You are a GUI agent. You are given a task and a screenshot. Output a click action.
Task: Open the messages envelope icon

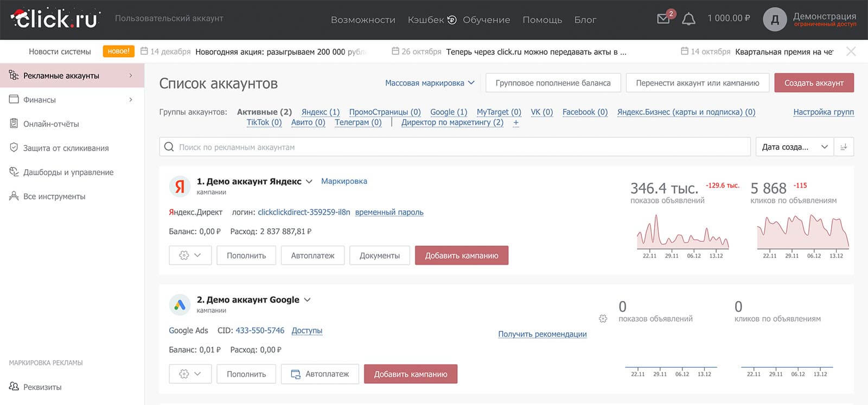click(663, 19)
